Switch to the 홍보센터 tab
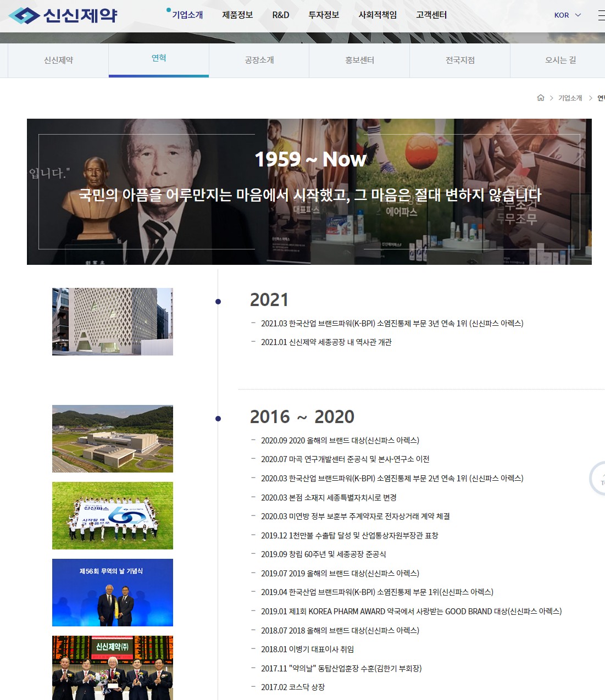The width and height of the screenshot is (605, 700). (x=359, y=60)
